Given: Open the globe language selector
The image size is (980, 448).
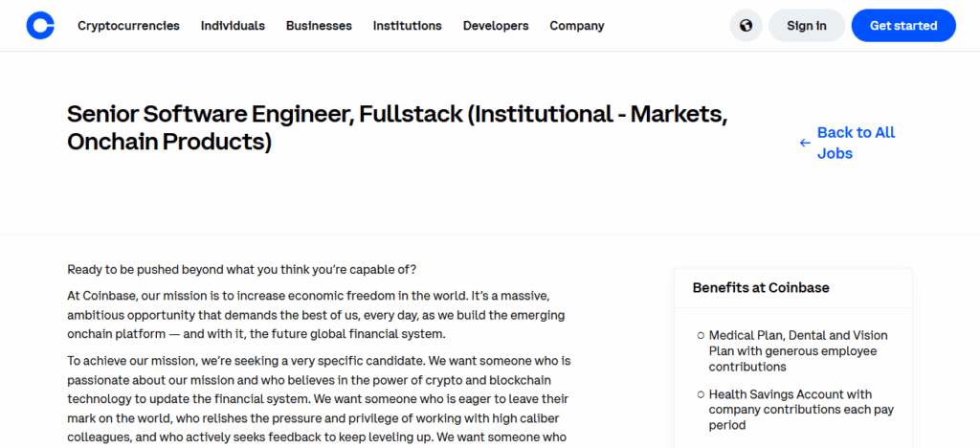Looking at the screenshot, I should tap(746, 26).
